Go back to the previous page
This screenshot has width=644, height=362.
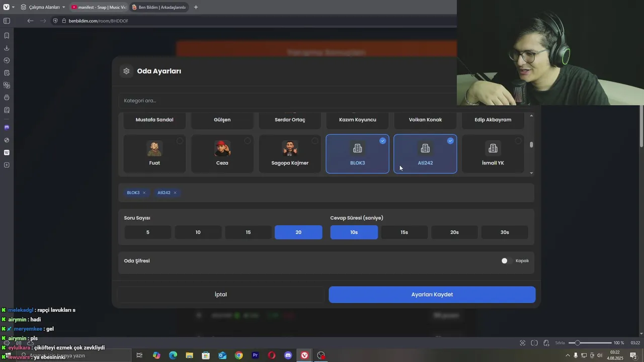(30, 21)
